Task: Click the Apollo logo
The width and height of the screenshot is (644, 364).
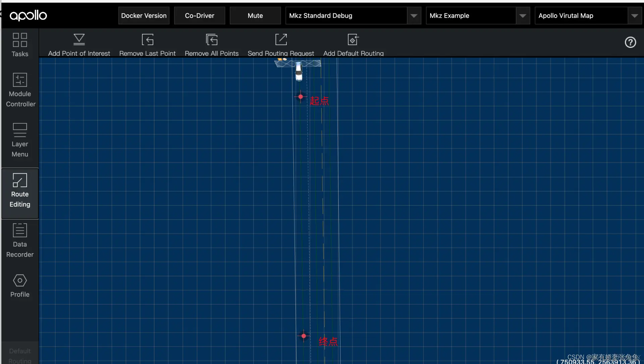Action: tap(28, 15)
